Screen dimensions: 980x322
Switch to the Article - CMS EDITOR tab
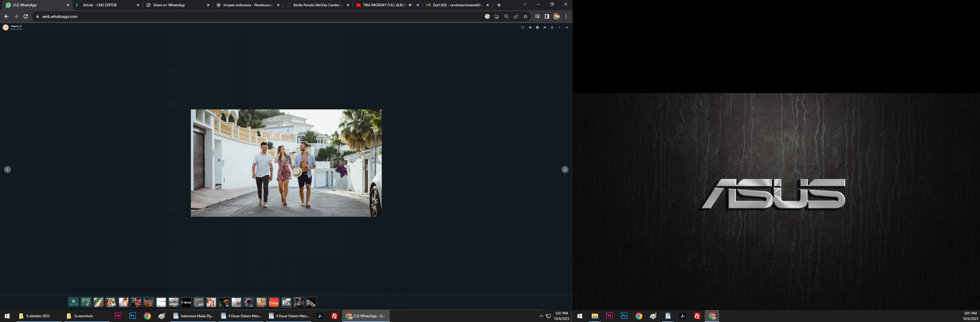[x=107, y=5]
